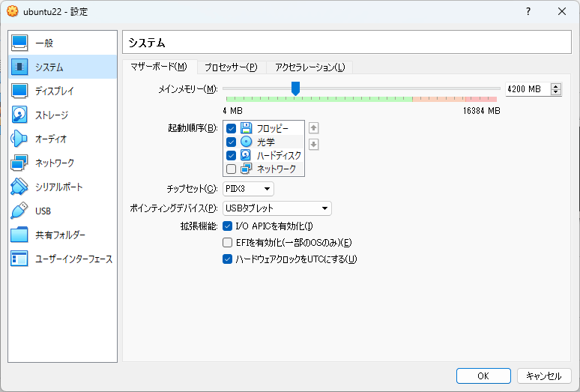Select USB text label in sidebar
Viewport: 580px width, 392px height.
(x=43, y=211)
